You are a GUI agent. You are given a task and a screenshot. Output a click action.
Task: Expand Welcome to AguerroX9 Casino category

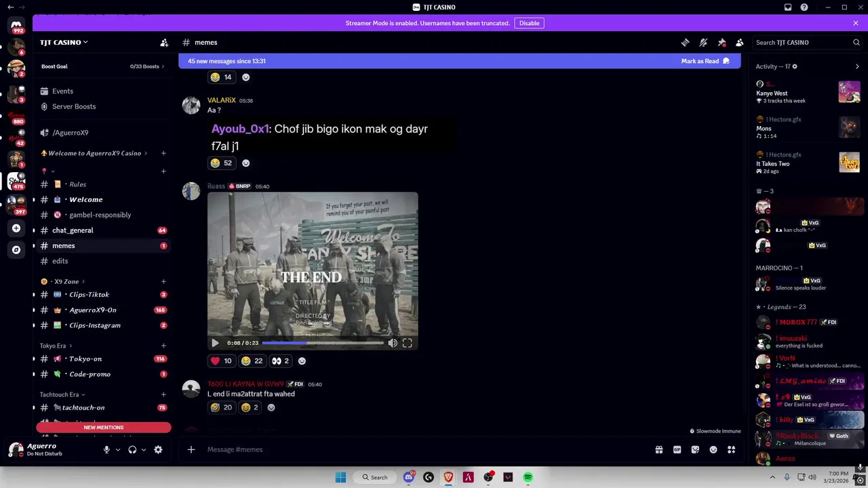(x=94, y=153)
